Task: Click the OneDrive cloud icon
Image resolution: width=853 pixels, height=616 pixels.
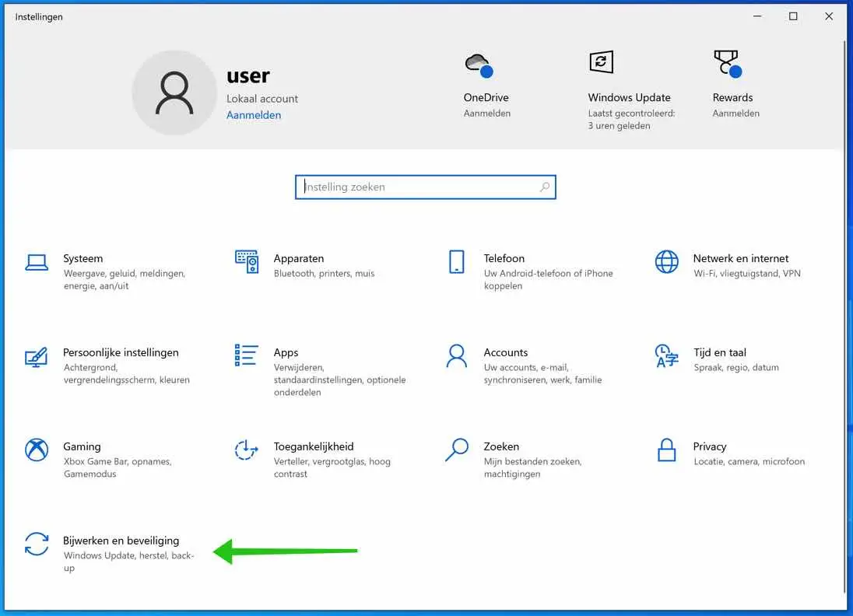Action: point(479,65)
